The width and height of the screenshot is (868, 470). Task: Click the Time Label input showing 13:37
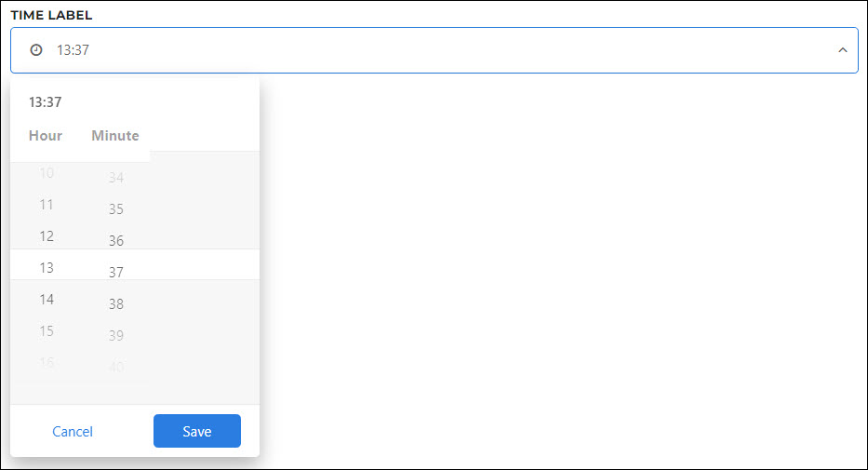[x=434, y=50]
